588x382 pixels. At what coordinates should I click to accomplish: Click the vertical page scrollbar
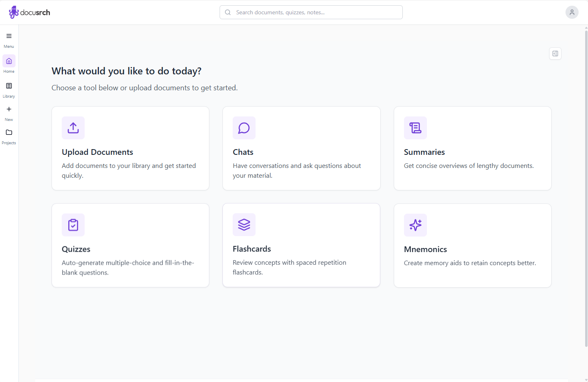click(586, 188)
